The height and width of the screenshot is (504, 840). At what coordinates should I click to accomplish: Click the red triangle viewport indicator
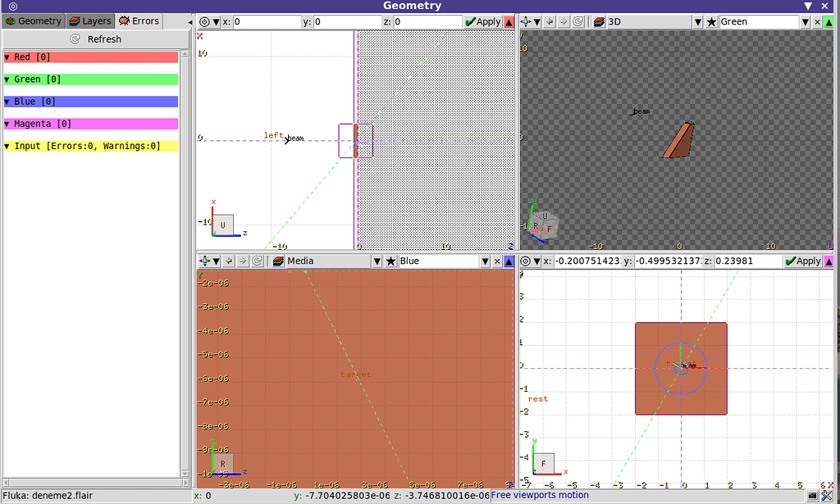coord(509,22)
